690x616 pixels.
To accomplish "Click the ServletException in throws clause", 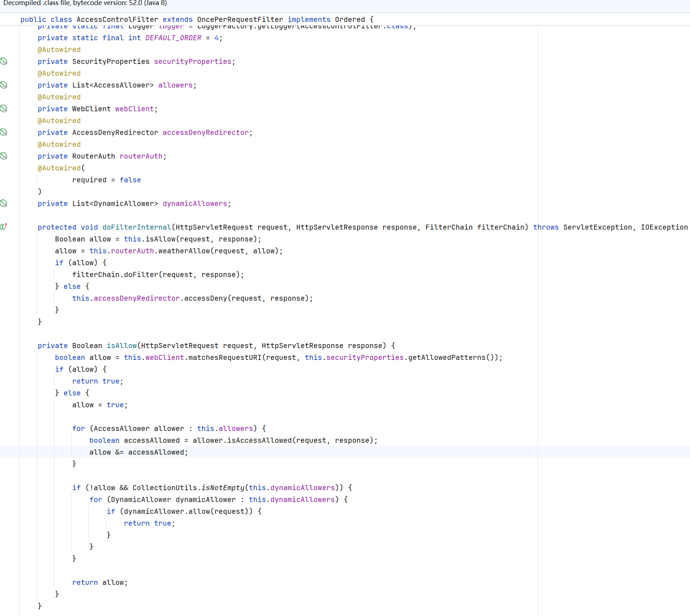I will pos(597,227).
